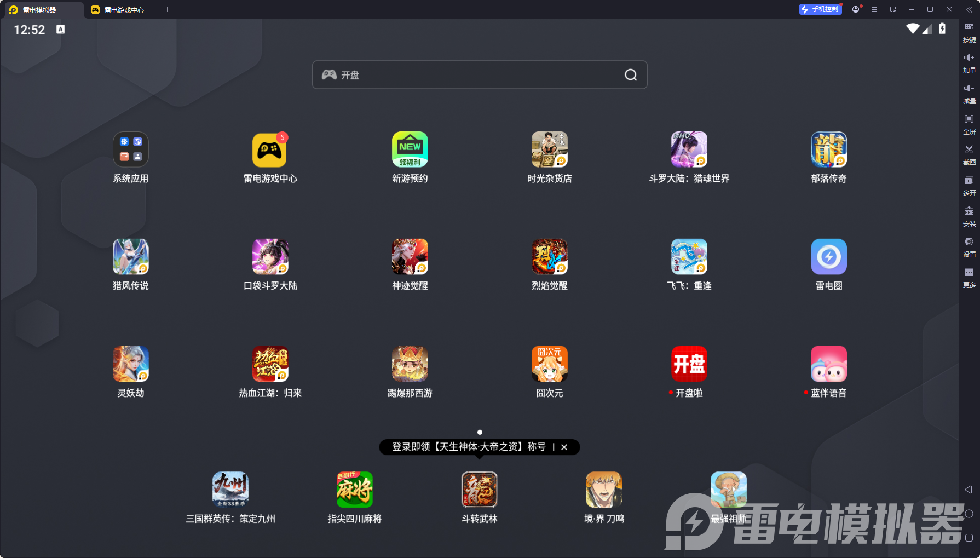Increase volume with the 加量 button
The image size is (980, 558).
click(969, 63)
